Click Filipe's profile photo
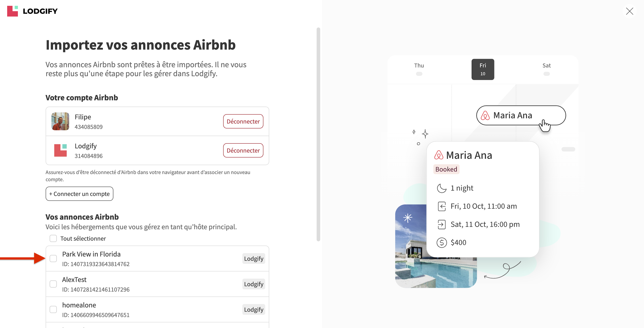 pyautogui.click(x=60, y=121)
